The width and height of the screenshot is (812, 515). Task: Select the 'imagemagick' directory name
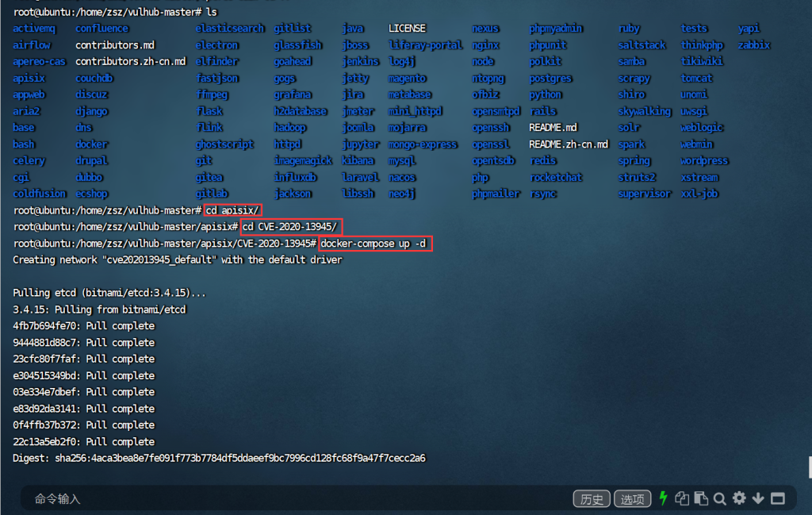click(303, 160)
